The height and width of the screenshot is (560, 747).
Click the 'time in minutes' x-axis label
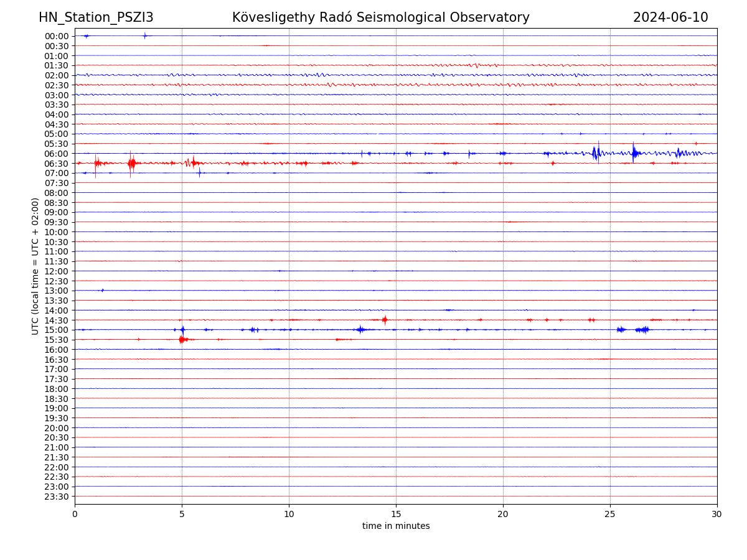coord(396,526)
